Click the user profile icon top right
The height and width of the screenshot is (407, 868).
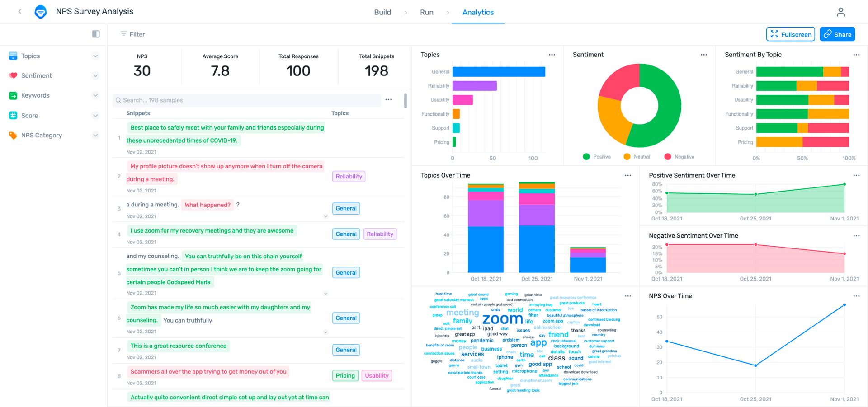tap(841, 12)
